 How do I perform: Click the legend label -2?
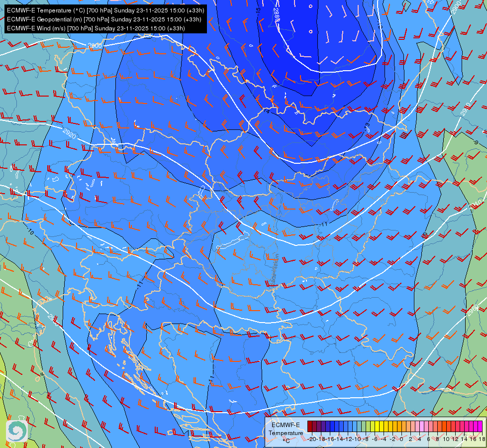pos(392,439)
